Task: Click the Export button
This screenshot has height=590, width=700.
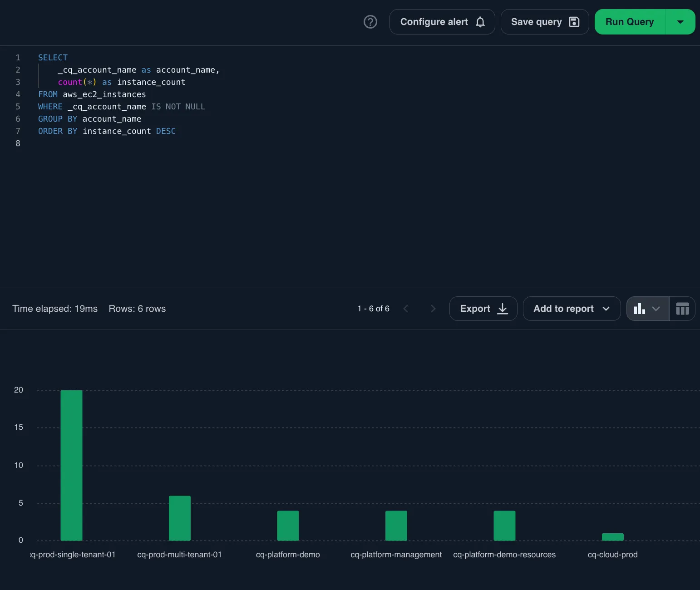Action: tap(475, 309)
